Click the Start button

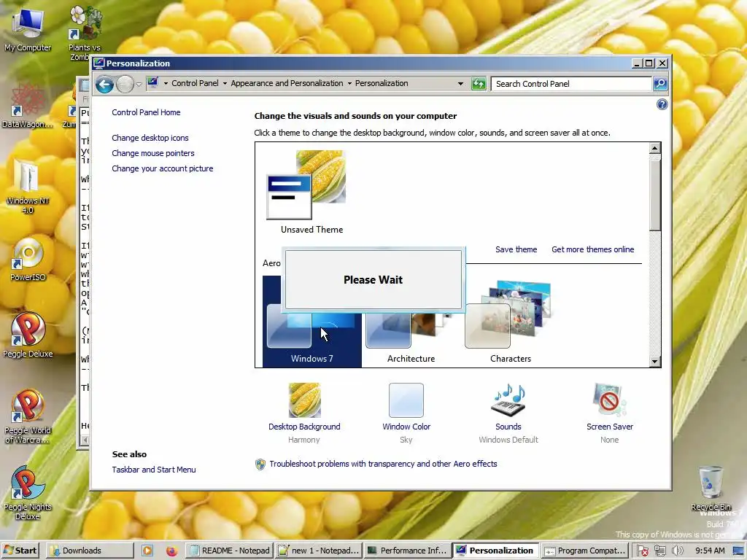20,551
